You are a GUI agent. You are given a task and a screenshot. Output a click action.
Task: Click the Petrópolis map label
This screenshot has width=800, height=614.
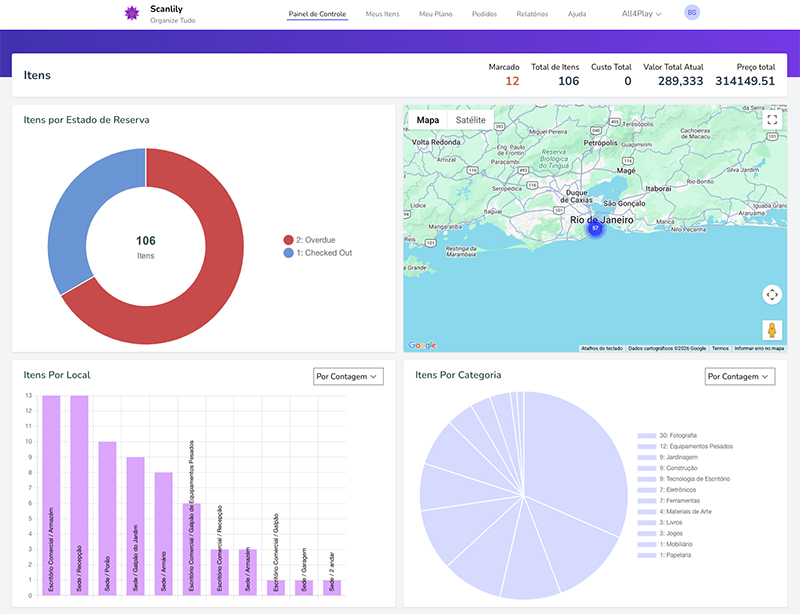click(x=601, y=143)
